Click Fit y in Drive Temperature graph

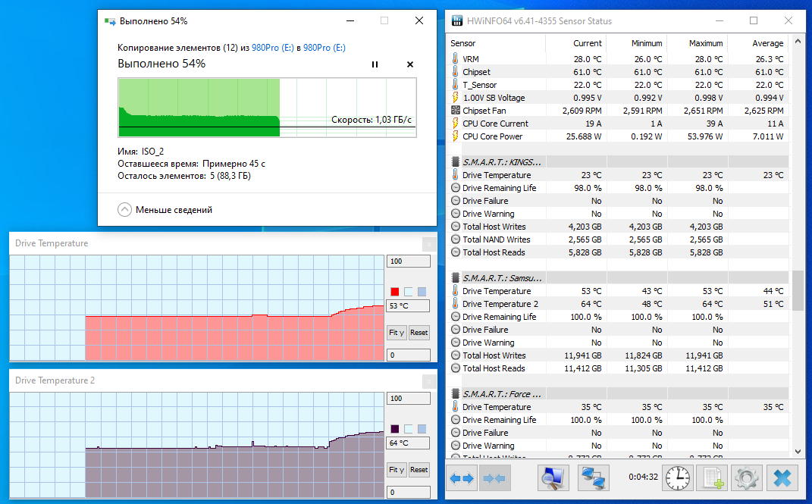[x=397, y=333]
